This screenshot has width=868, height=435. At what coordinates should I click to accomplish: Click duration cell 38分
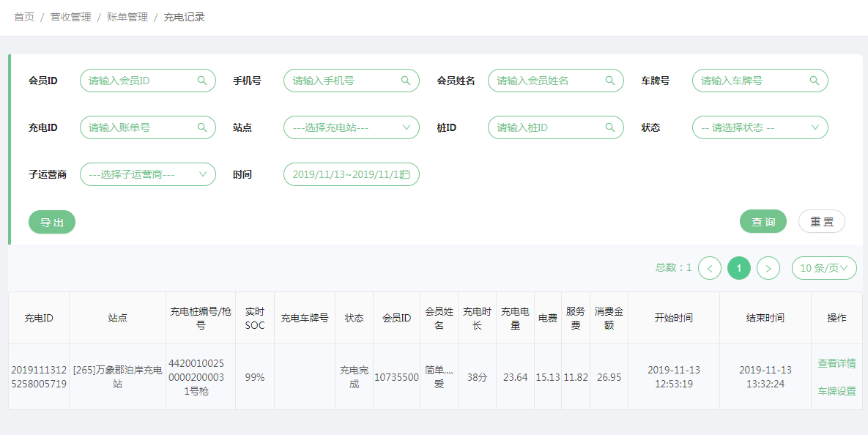[477, 377]
